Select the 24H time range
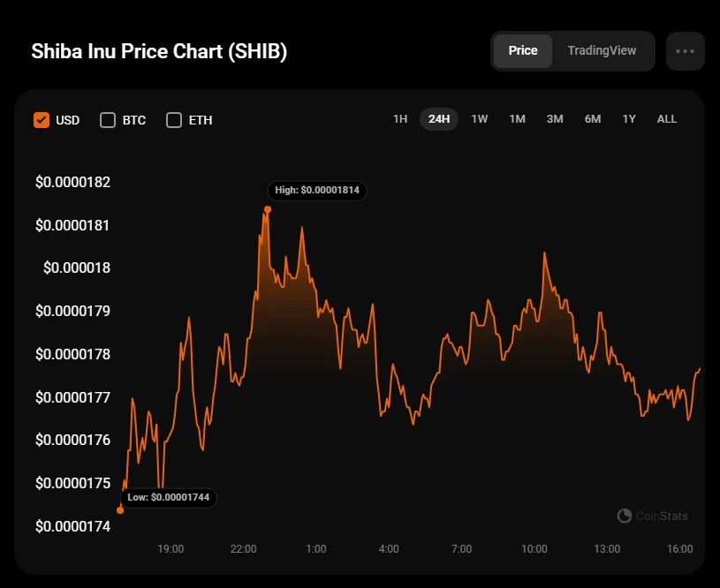The image size is (720, 588). [439, 119]
